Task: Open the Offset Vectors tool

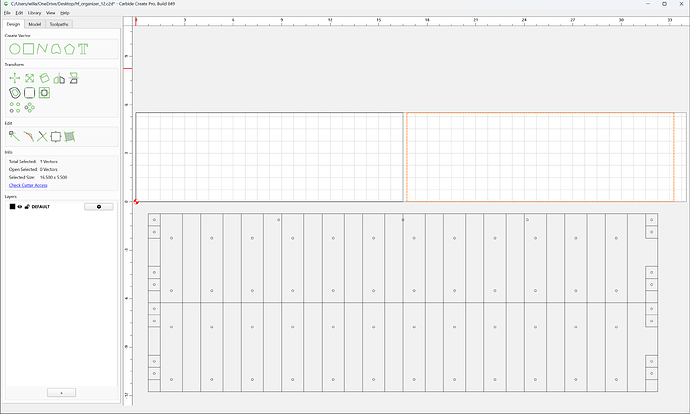Action: click(15, 93)
